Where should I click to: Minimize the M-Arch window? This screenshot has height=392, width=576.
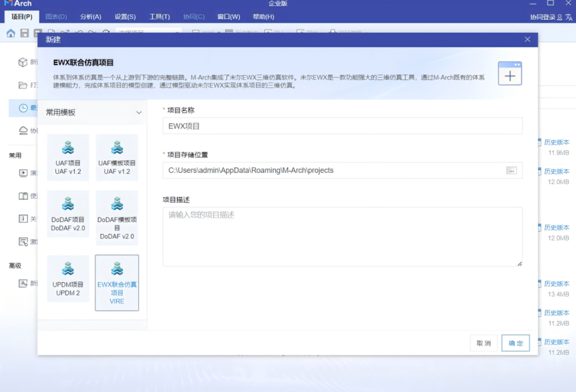pyautogui.click(x=533, y=3)
